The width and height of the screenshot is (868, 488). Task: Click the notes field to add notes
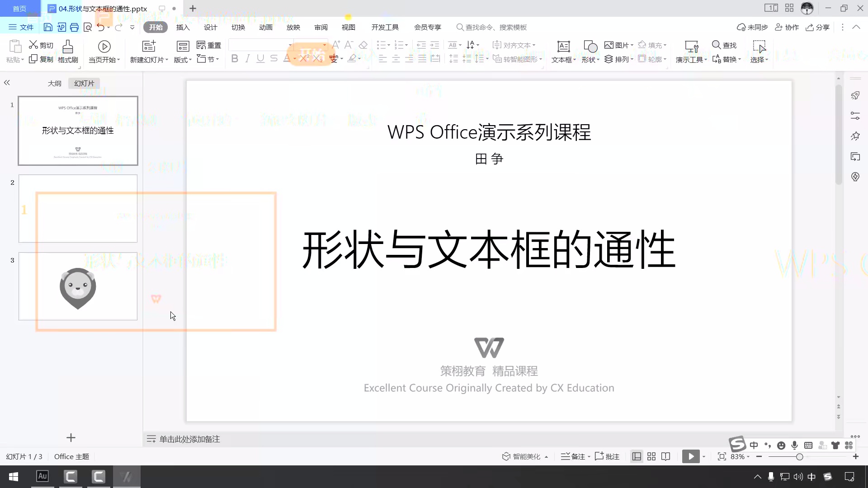coord(189,439)
